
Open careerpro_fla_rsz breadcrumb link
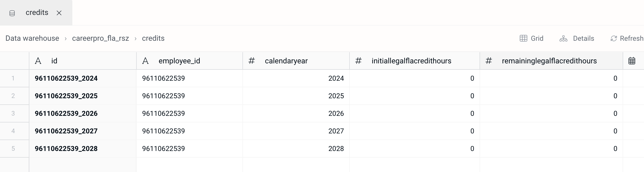(100, 38)
